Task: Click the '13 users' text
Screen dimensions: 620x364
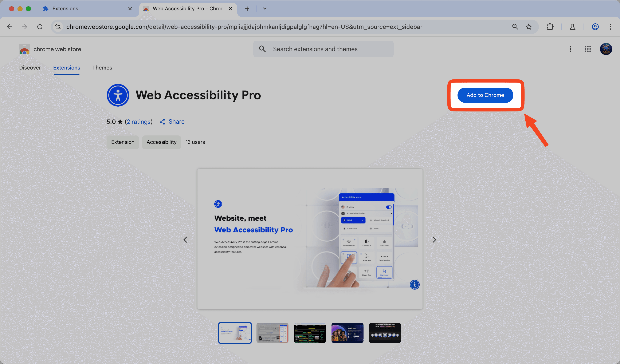Action: click(x=195, y=142)
